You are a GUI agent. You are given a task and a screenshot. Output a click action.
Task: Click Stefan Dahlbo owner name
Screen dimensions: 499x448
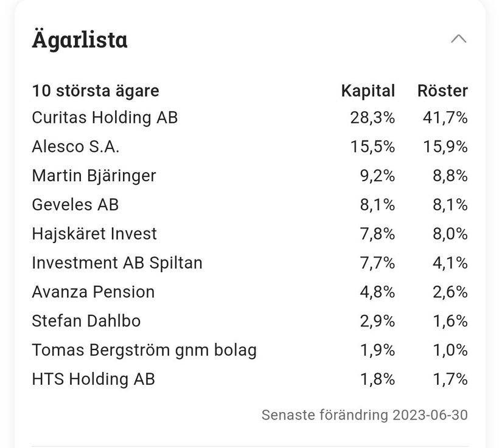(86, 322)
